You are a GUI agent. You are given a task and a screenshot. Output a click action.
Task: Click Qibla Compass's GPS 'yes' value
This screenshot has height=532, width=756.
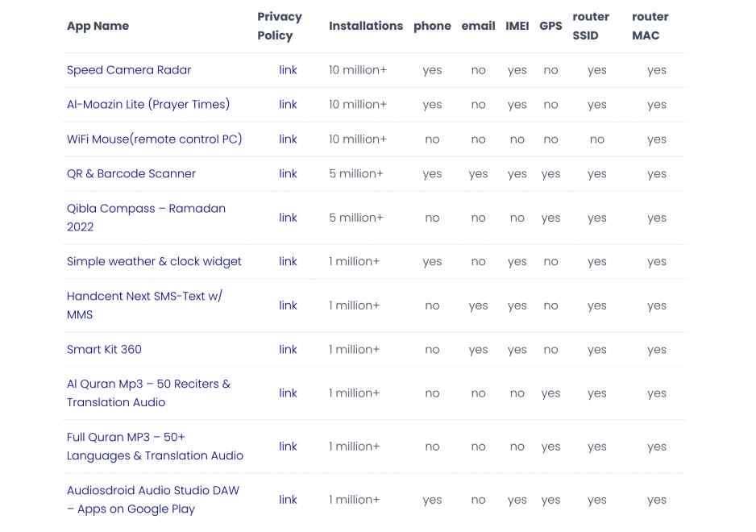(x=550, y=218)
